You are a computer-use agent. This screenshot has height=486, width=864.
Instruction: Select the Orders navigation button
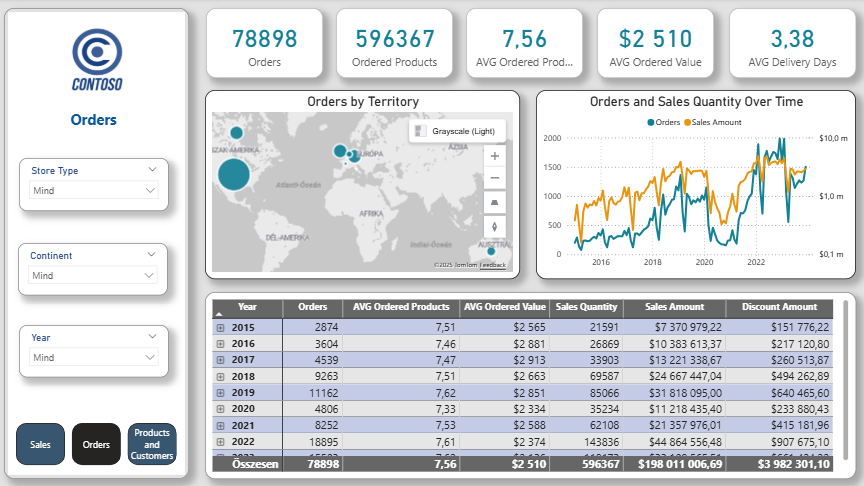(96, 444)
